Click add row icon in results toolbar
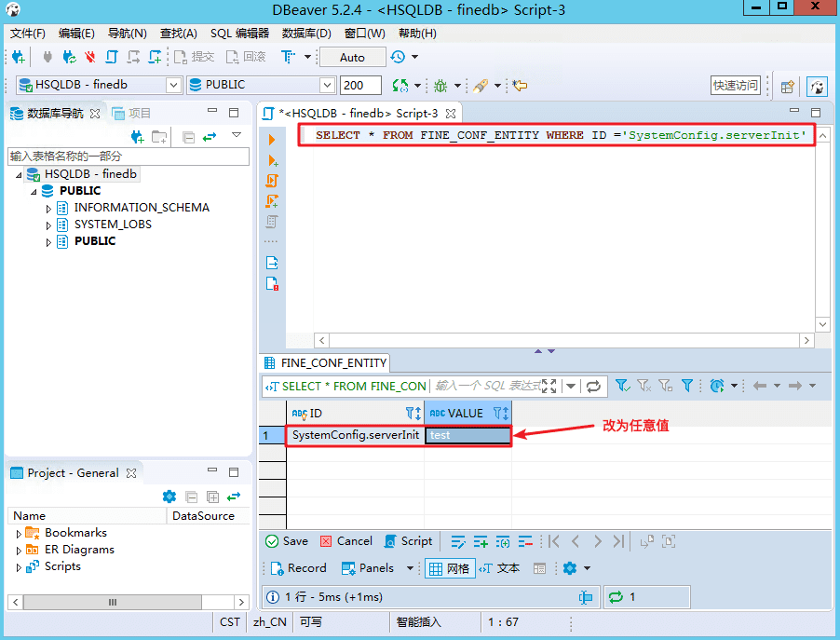This screenshot has width=840, height=640. (x=481, y=542)
